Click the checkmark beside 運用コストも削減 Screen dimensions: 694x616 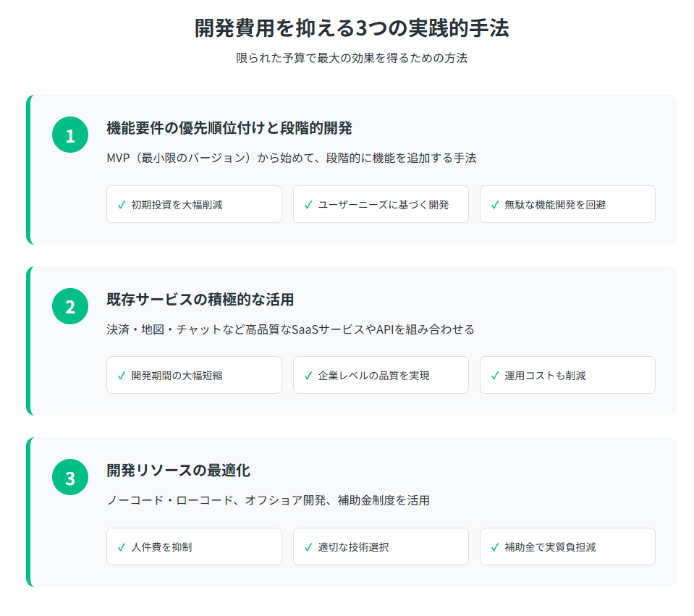(x=495, y=376)
